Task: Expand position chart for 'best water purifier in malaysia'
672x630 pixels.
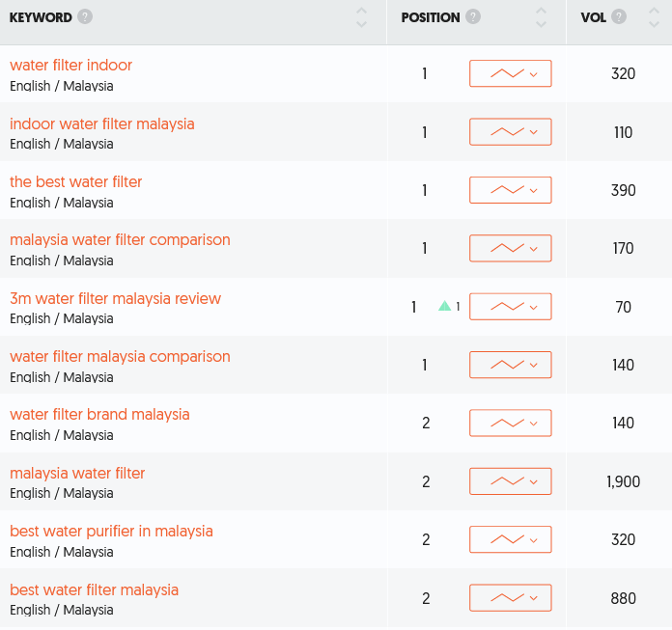Action: pos(511,539)
